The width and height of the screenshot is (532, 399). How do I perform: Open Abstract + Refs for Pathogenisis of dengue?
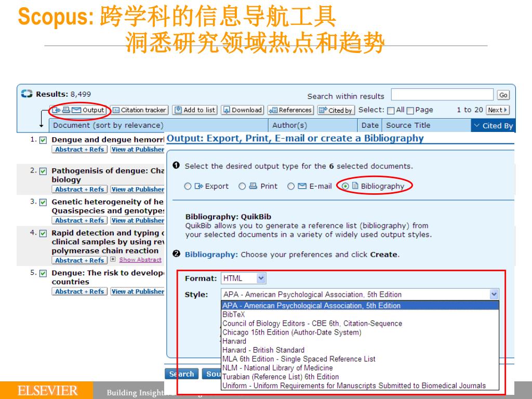point(79,189)
